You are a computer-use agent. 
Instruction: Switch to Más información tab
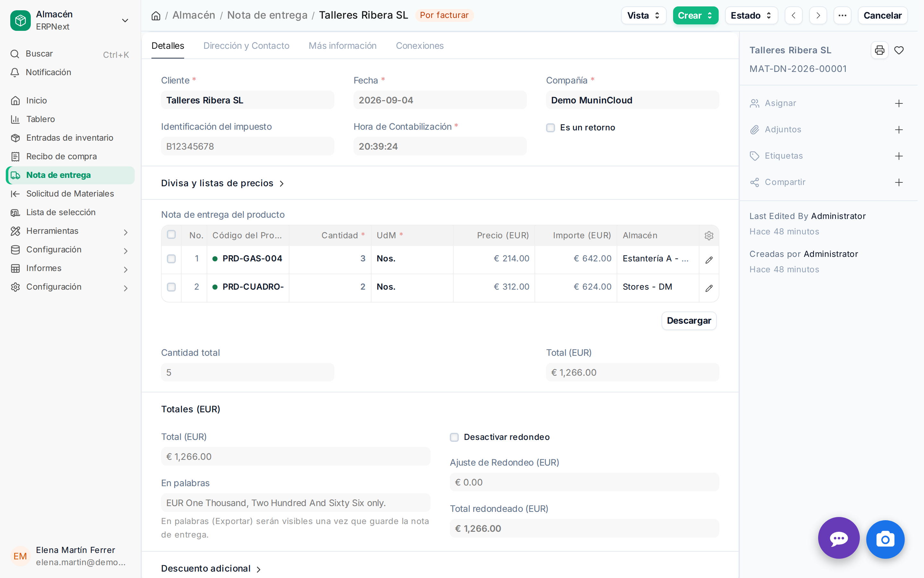coord(343,46)
